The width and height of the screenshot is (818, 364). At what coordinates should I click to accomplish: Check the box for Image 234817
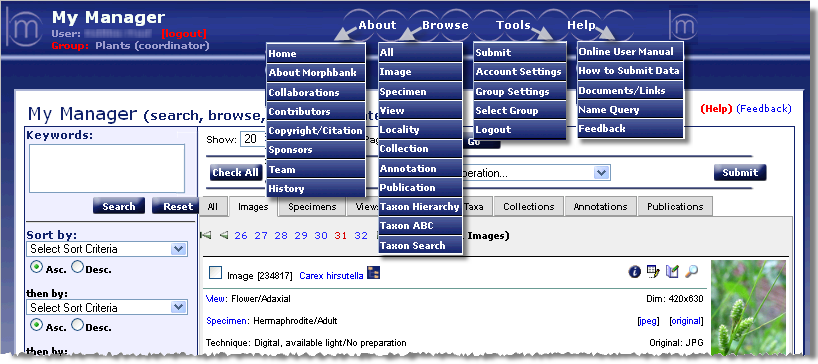coord(215,273)
